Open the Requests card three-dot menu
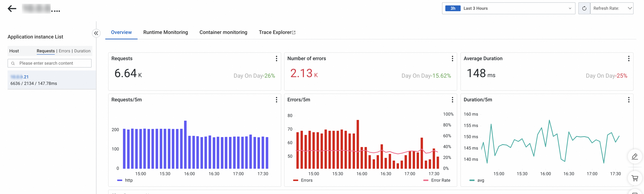The height and width of the screenshot is (194, 644). click(276, 59)
